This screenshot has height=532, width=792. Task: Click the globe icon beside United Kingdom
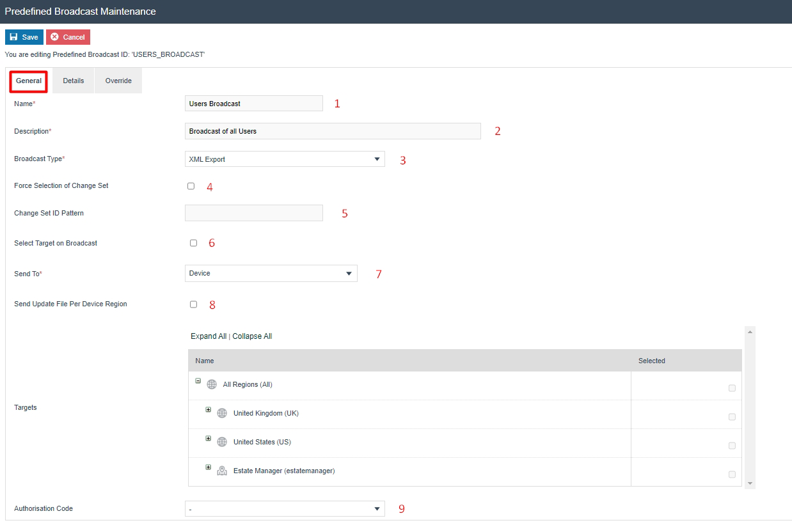point(221,413)
